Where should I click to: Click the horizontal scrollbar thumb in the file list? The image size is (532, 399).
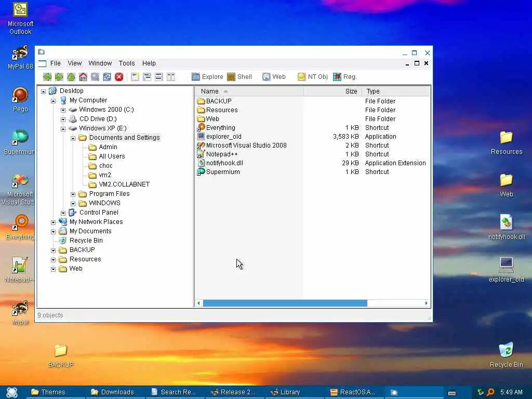(x=285, y=303)
